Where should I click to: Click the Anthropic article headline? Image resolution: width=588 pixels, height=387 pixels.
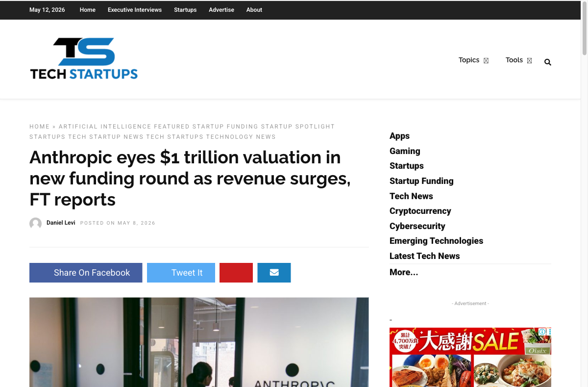pos(190,179)
